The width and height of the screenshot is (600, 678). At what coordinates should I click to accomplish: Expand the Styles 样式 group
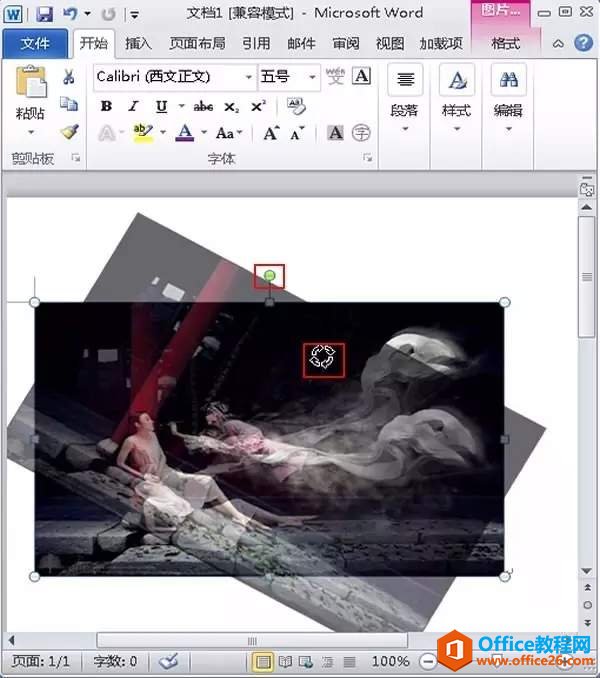coord(456,99)
